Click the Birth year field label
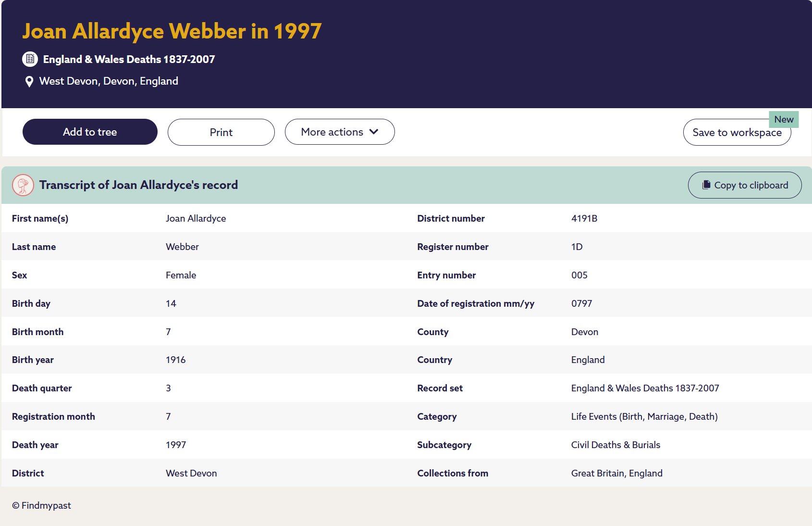The width and height of the screenshot is (812, 526). tap(33, 360)
